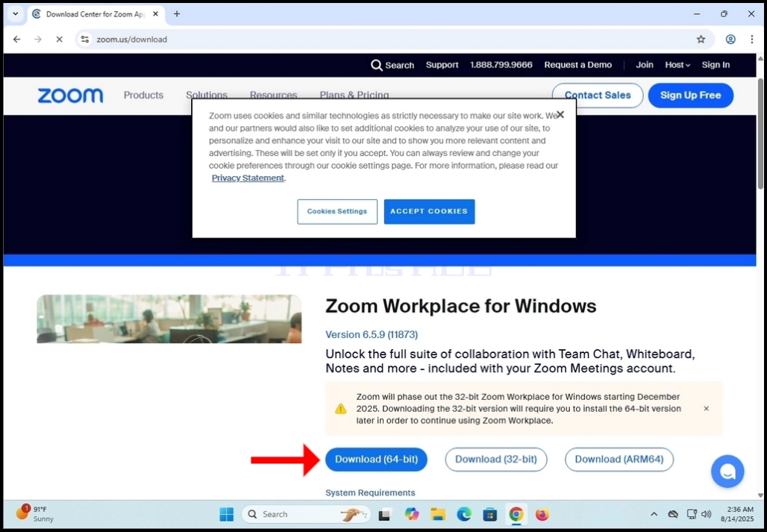The width and height of the screenshot is (767, 532).
Task: Click the Request a Demo link
Action: click(x=578, y=65)
